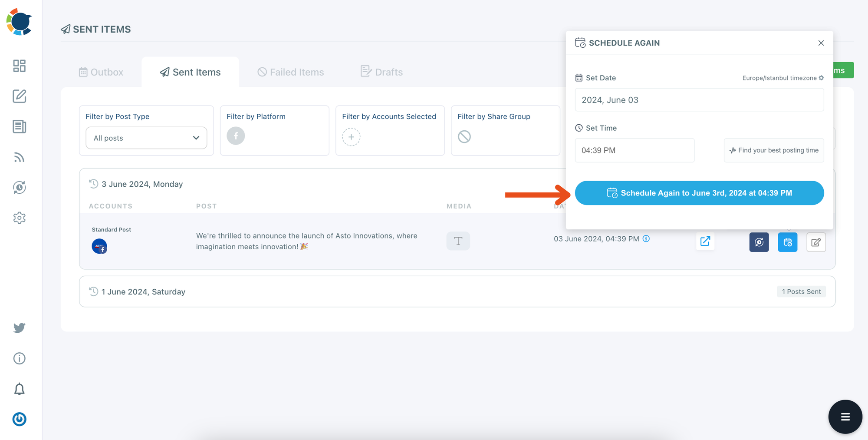Click the edit post pencil icon button
868x440 pixels.
[x=816, y=242]
